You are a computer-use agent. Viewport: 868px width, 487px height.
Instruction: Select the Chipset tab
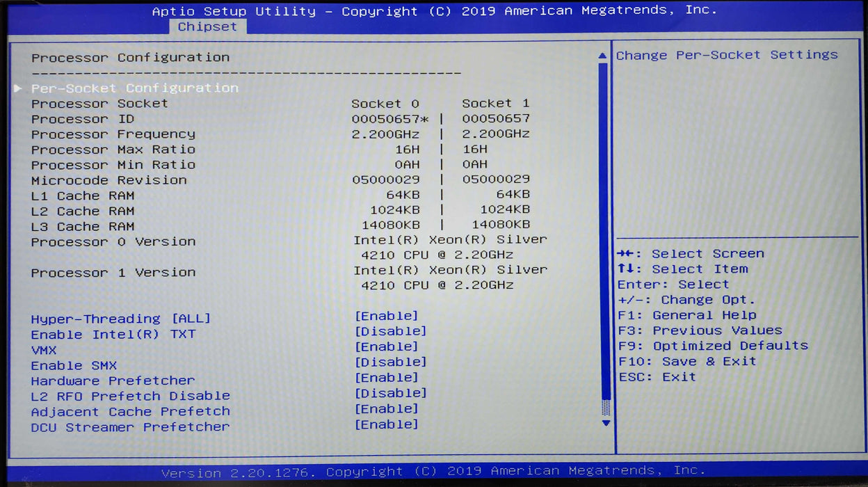(207, 26)
